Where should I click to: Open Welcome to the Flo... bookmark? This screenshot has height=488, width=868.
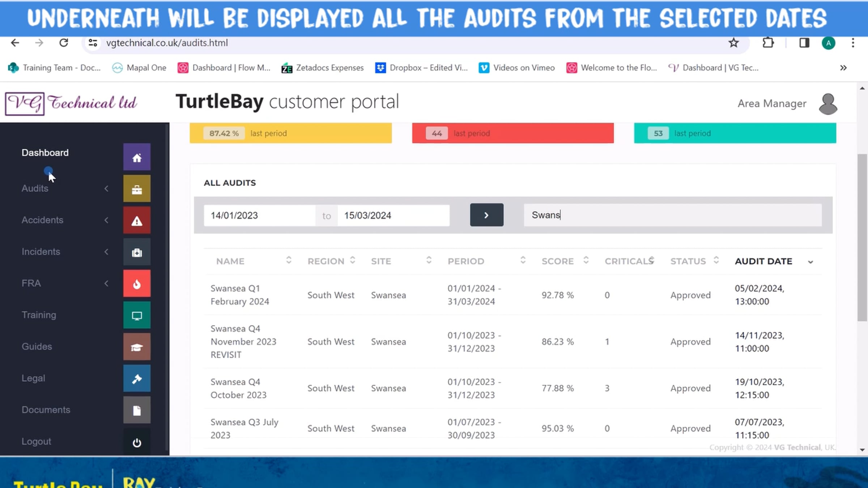pyautogui.click(x=612, y=68)
